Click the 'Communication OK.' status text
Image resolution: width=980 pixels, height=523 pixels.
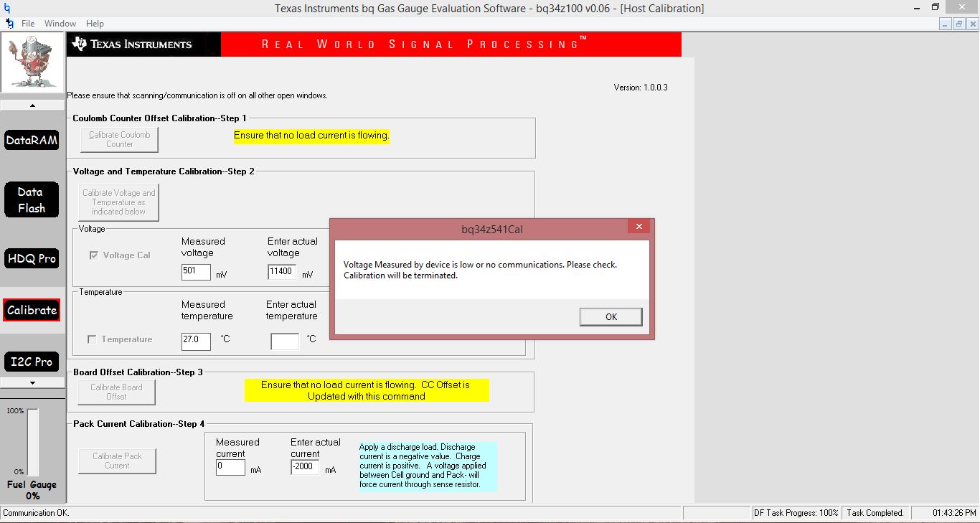(x=37, y=513)
